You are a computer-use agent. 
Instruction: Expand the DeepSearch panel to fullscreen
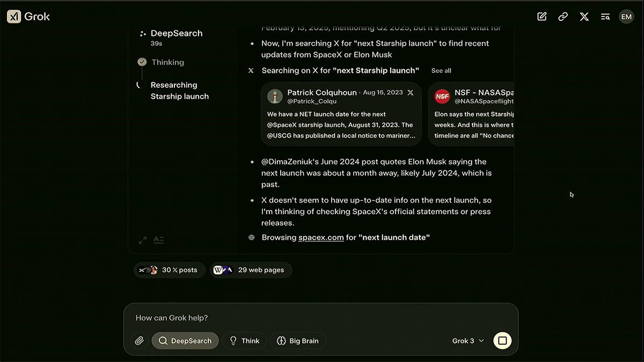point(143,240)
